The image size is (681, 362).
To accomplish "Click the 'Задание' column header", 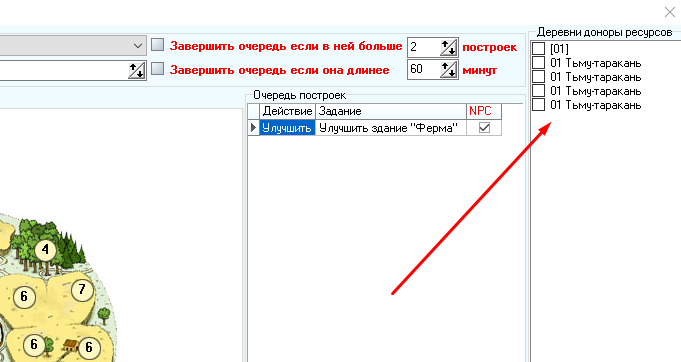I will click(391, 111).
